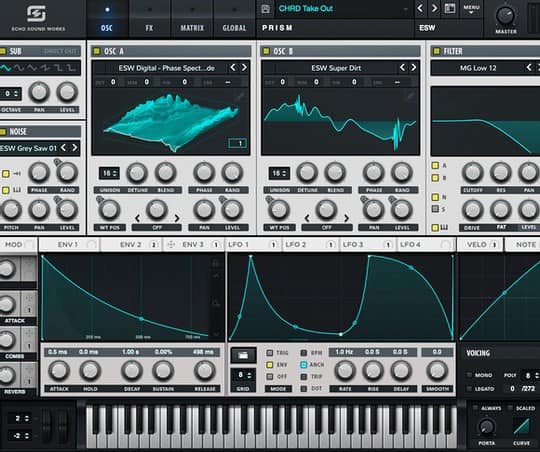Open the LFO shape folder icon
Image resolution: width=540 pixels, height=452 pixels.
coord(243,356)
